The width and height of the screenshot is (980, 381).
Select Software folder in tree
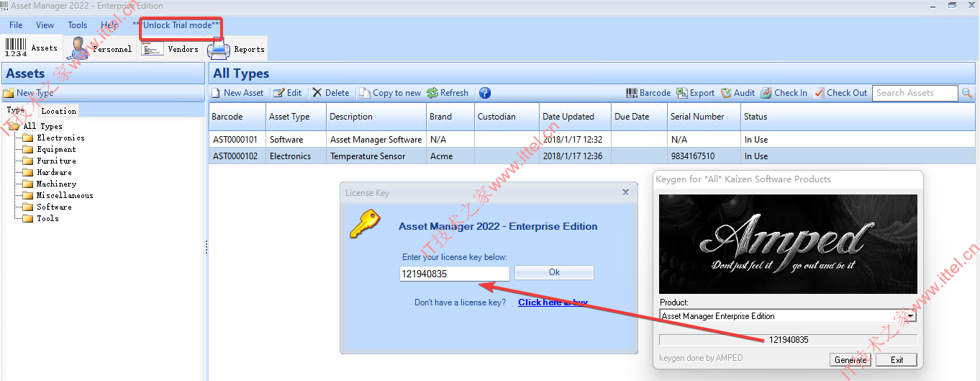tap(54, 207)
